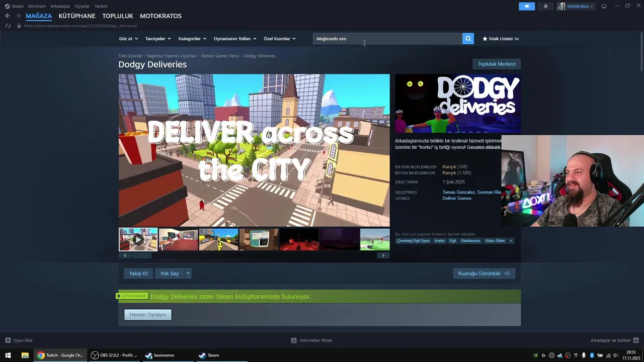Open the İstek Listesi wishlist link
Image resolution: width=644 pixels, height=362 pixels.
501,39
